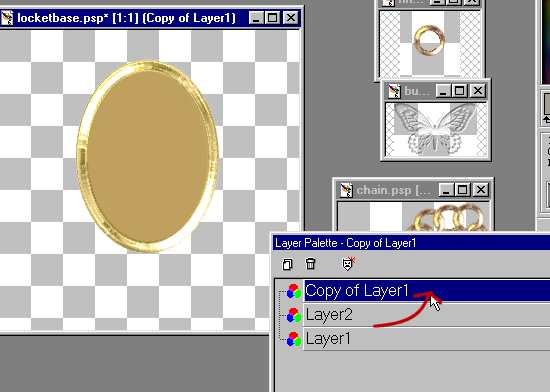The image size is (550, 392).
Task: Click the RGB layer icon beside Layer1
Action: click(x=294, y=339)
